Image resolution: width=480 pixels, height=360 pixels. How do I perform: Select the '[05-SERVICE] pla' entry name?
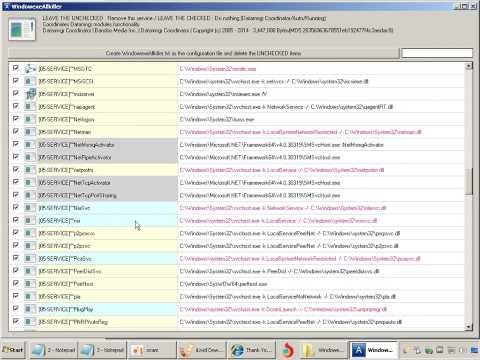59,297
